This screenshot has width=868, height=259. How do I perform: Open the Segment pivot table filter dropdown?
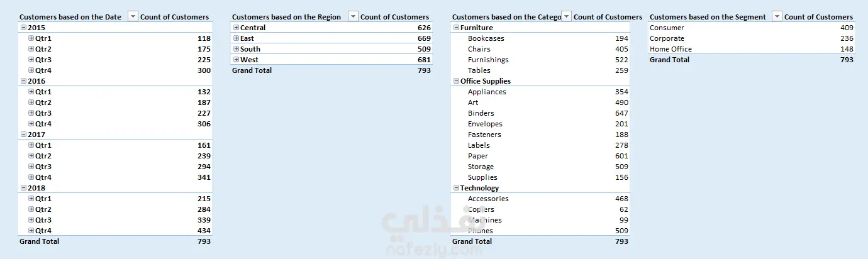[777, 17]
